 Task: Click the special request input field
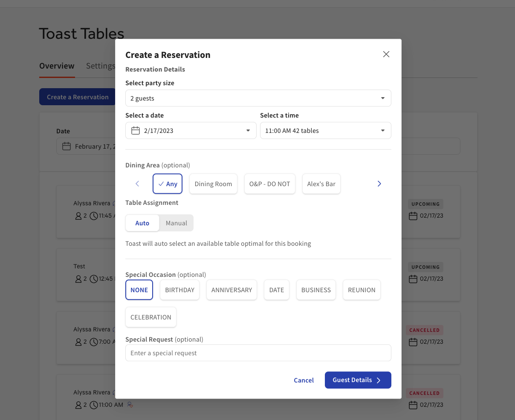(x=258, y=353)
